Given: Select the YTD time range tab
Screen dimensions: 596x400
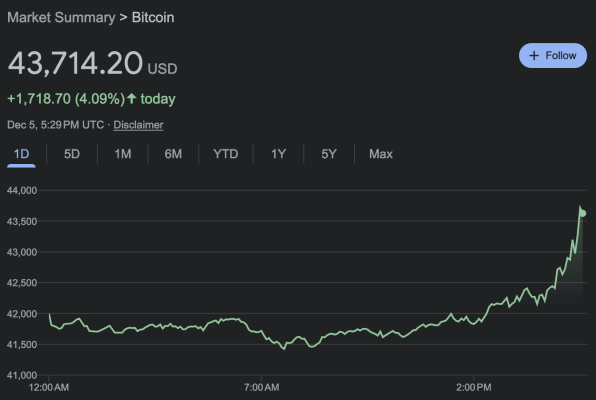Looking at the screenshot, I should tap(226, 154).
